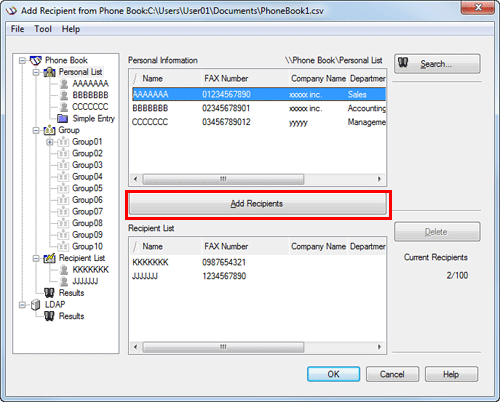Click the Group01 icon
The image size is (500, 402).
[63, 142]
